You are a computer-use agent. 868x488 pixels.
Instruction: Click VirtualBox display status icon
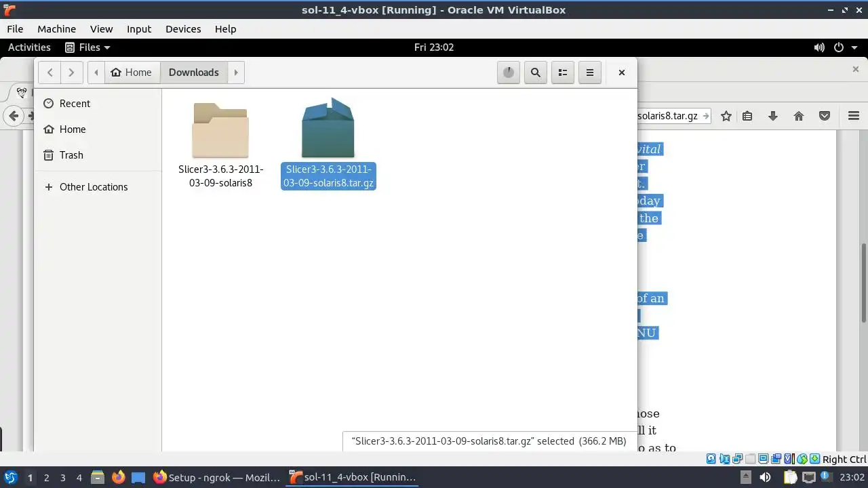(763, 459)
